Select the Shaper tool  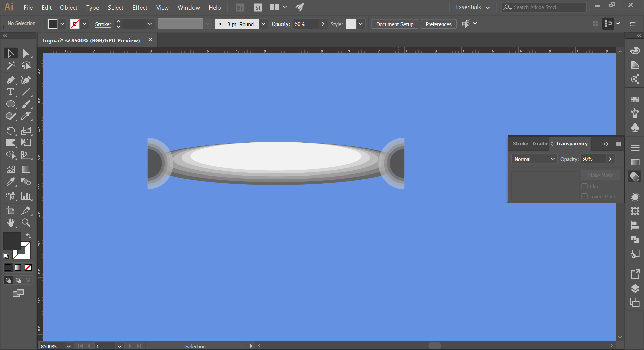click(x=11, y=116)
